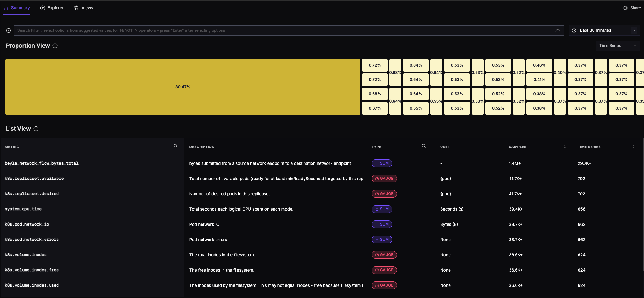Viewport: 644px width, 298px height.
Task: Click the info icon next to List View
Action: tap(36, 129)
